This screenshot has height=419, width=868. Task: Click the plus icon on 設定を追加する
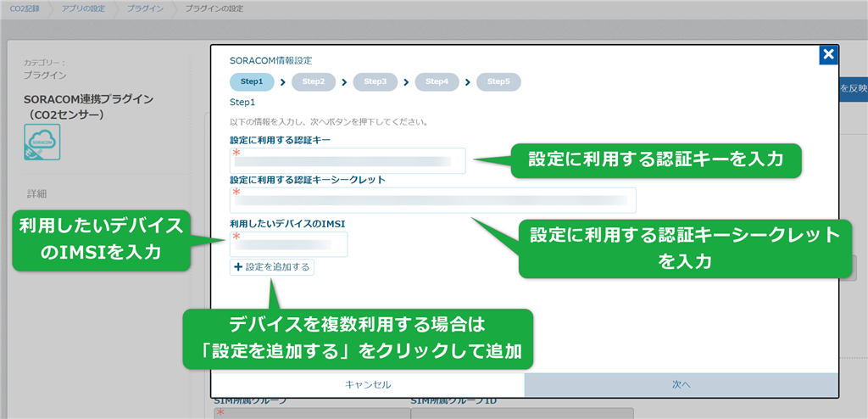pyautogui.click(x=238, y=267)
